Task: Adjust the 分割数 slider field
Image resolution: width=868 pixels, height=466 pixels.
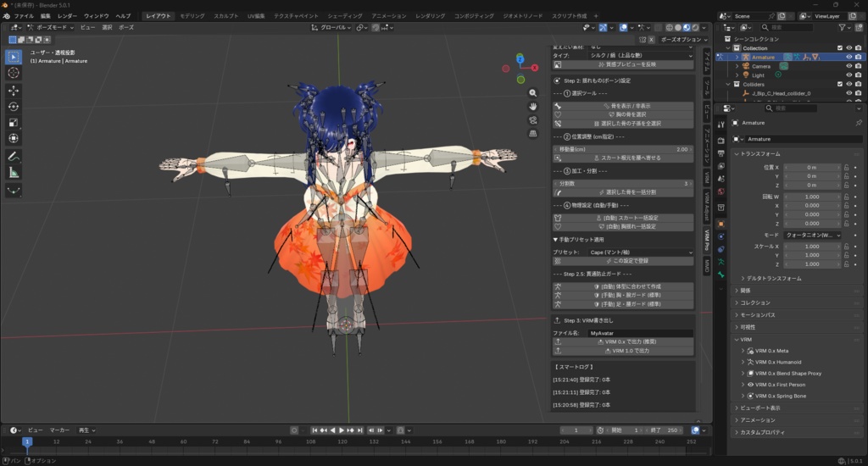Action: 623,184
